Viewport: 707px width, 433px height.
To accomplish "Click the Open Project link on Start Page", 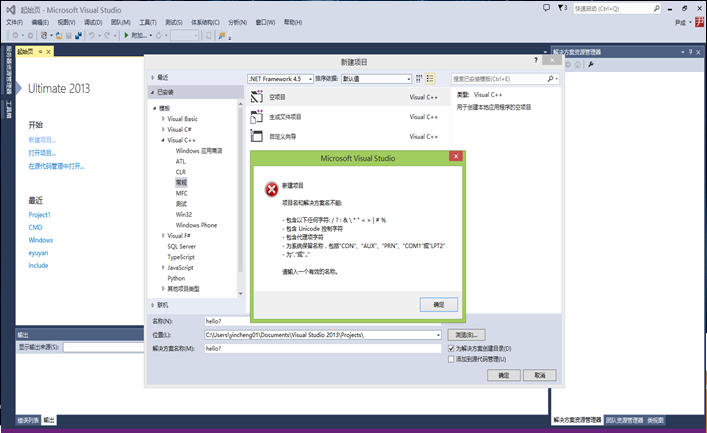I will point(42,153).
